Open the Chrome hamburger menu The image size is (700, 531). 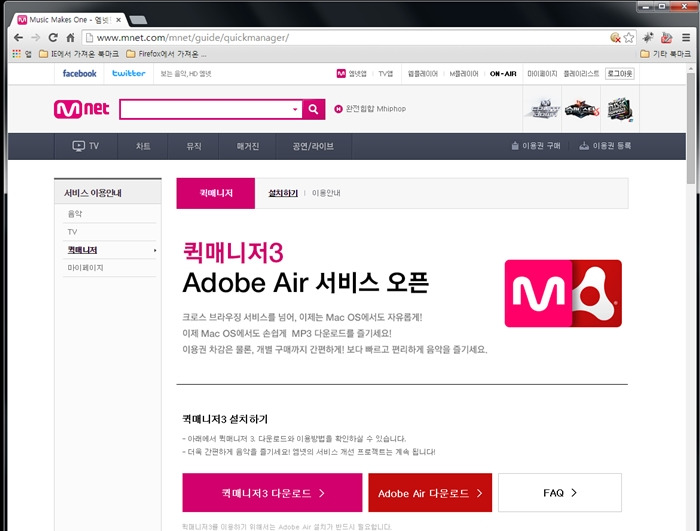(686, 38)
